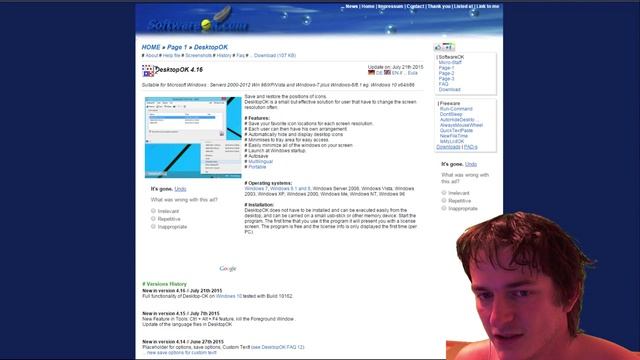Switch language with the German flag icon
Screen dimensions: 640x360
pyautogui.click(x=371, y=73)
